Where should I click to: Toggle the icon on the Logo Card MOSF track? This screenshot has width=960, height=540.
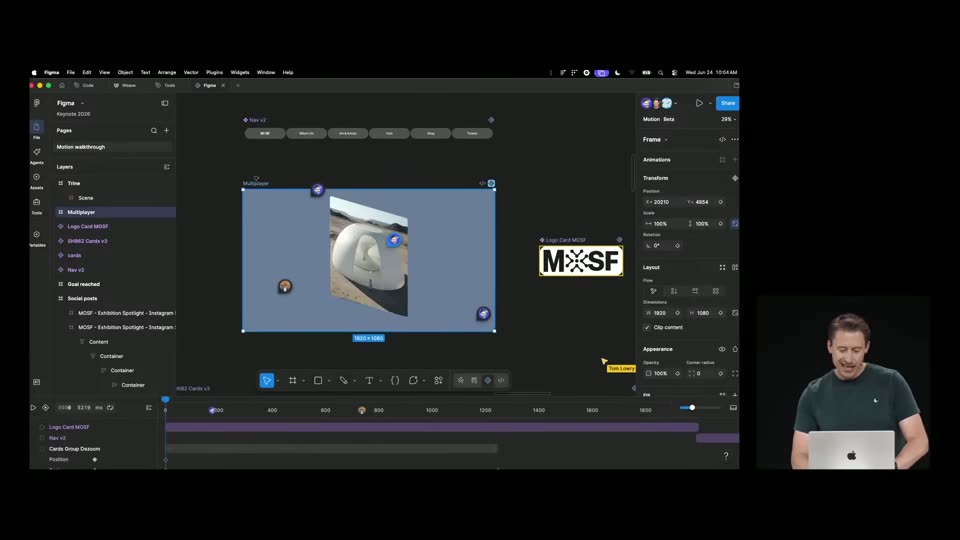(42, 427)
